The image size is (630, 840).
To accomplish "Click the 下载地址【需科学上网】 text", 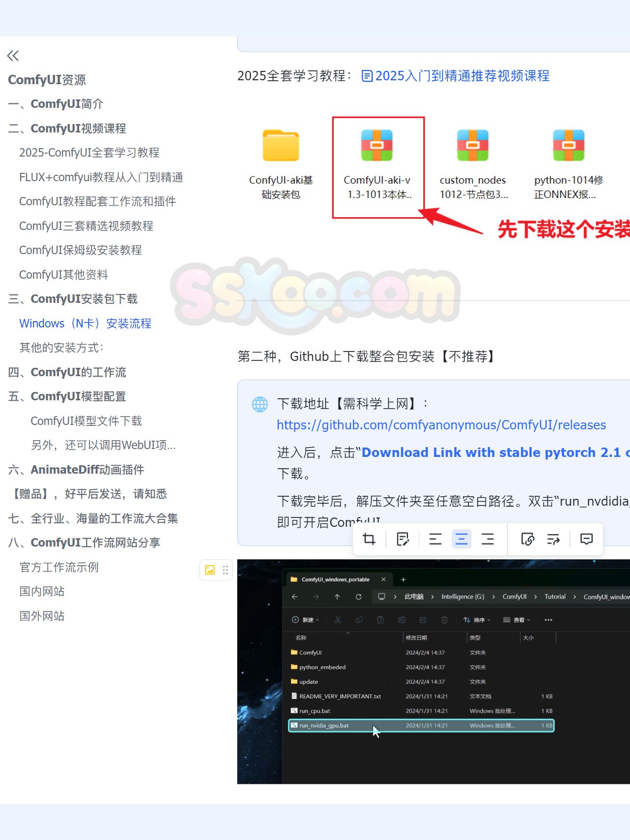I will coord(353,404).
